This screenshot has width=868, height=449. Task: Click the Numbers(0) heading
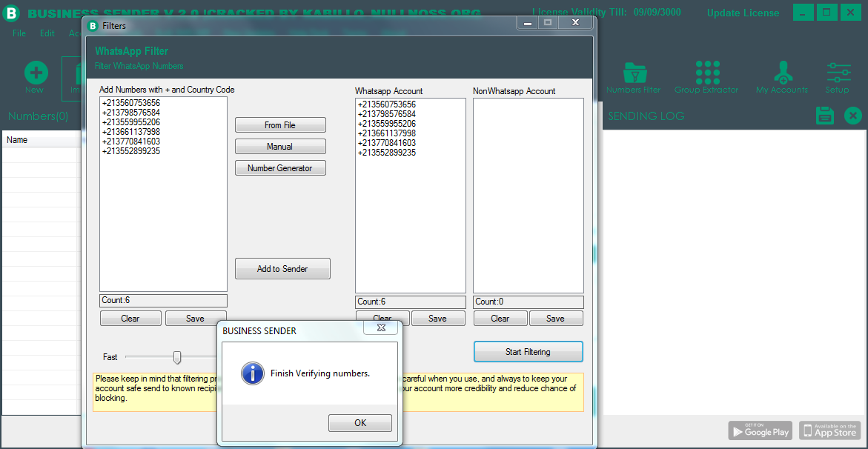click(39, 116)
